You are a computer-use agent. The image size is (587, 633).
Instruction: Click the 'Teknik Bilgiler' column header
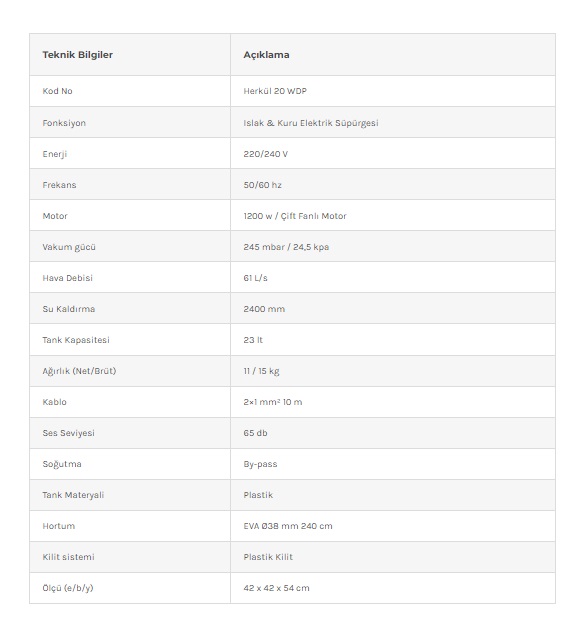[78, 54]
